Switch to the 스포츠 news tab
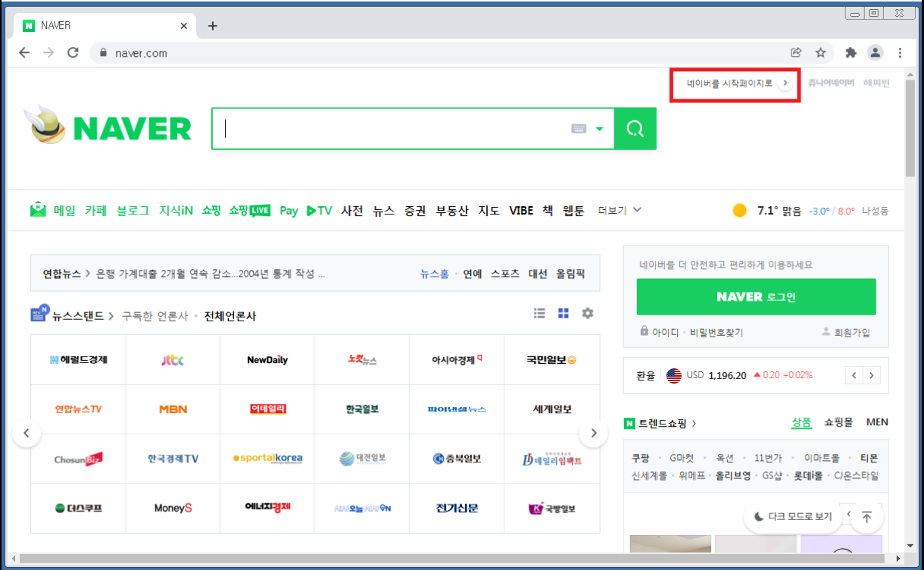The width and height of the screenshot is (924, 570). click(x=505, y=274)
